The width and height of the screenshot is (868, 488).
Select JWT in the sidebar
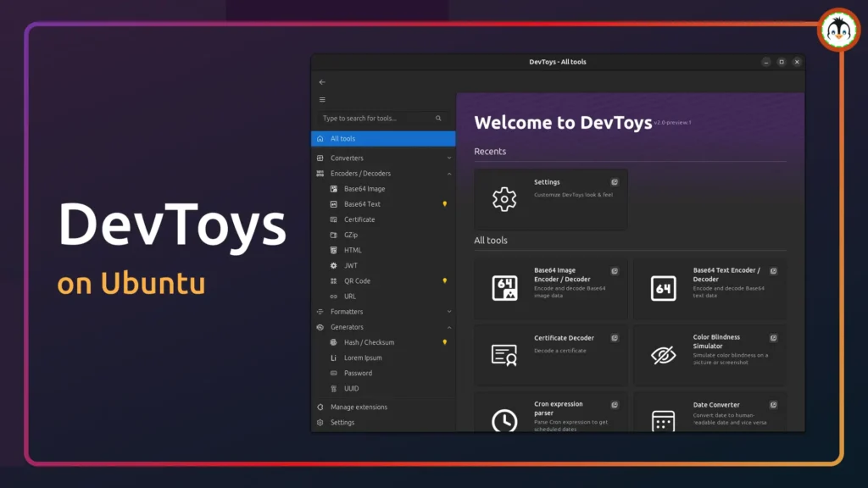tap(351, 266)
